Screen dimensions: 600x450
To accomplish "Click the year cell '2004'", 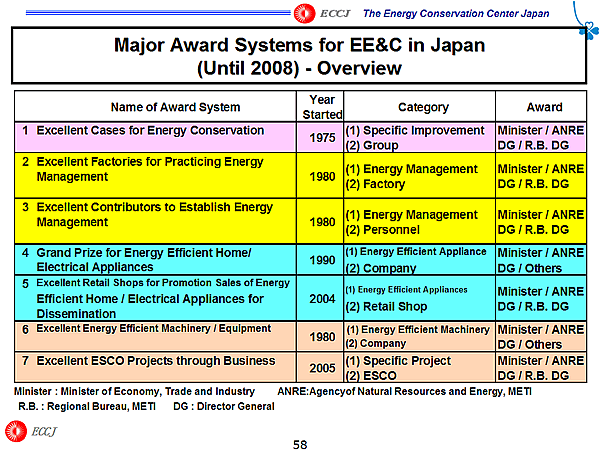I will click(322, 299).
